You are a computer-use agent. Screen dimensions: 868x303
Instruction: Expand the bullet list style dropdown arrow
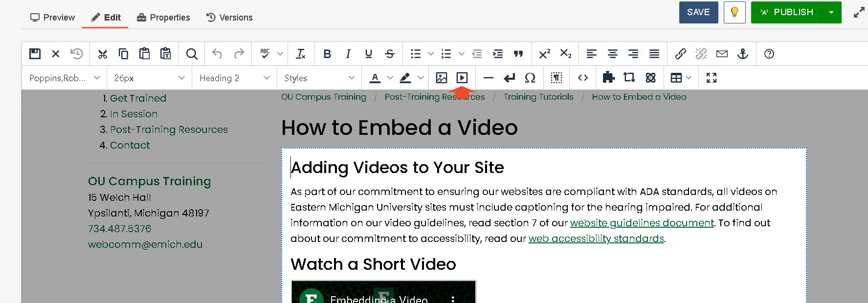431,54
